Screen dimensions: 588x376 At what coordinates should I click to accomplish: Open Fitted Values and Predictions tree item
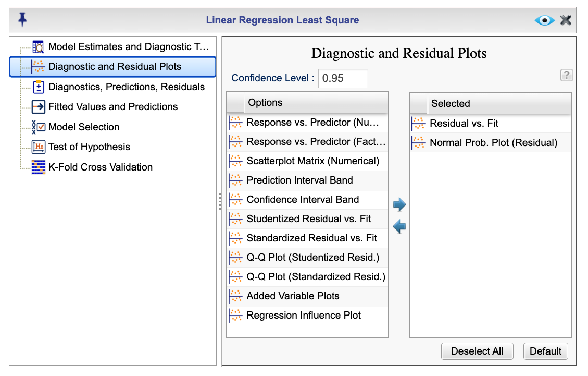(113, 107)
